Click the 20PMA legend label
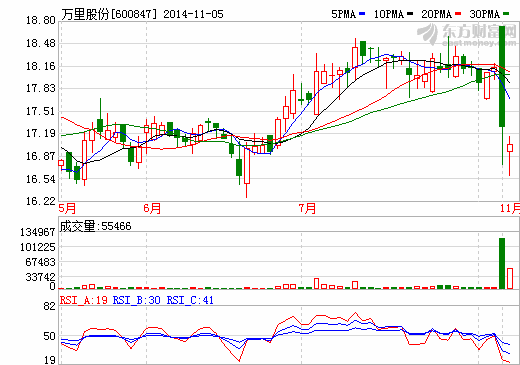 [x=437, y=14]
